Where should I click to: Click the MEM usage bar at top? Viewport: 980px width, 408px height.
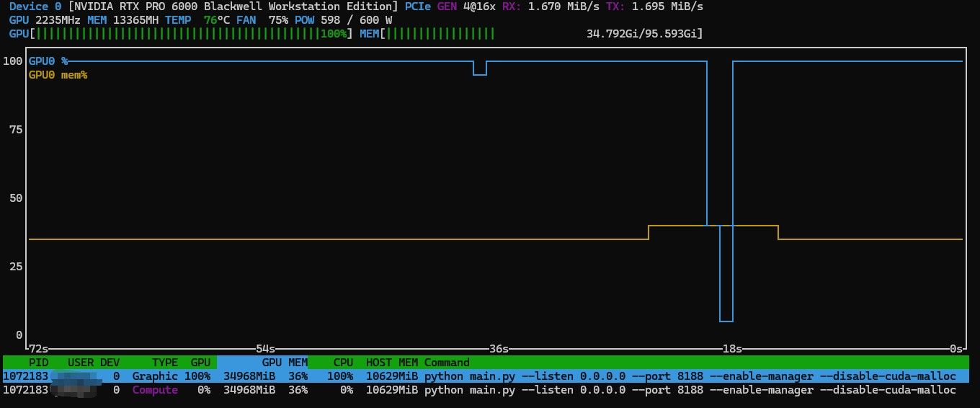click(x=531, y=34)
